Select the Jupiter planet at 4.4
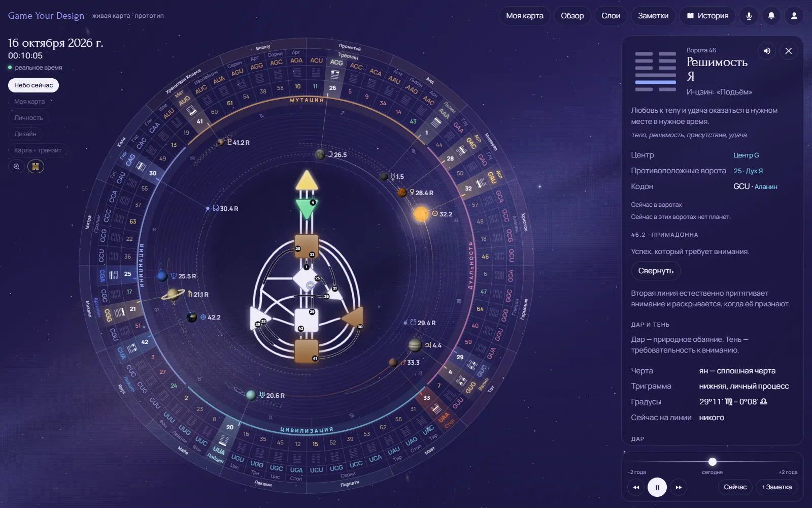 point(415,345)
